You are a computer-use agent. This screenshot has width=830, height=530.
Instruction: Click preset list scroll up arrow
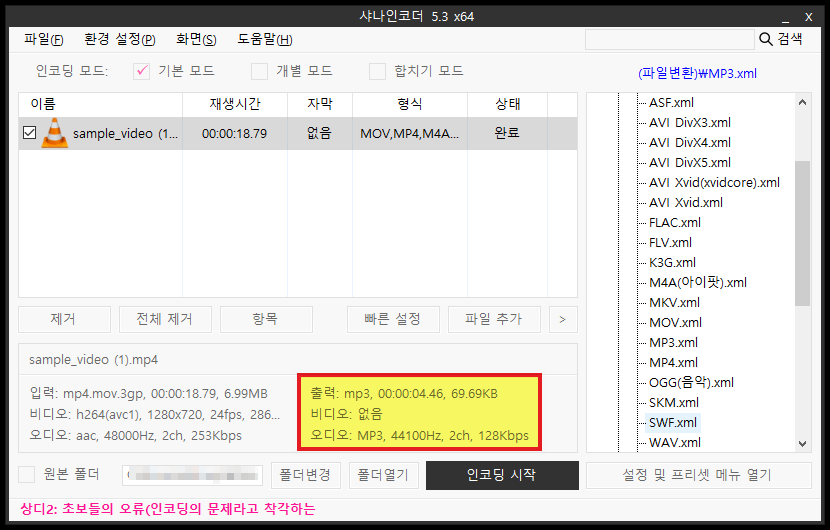coord(802,102)
